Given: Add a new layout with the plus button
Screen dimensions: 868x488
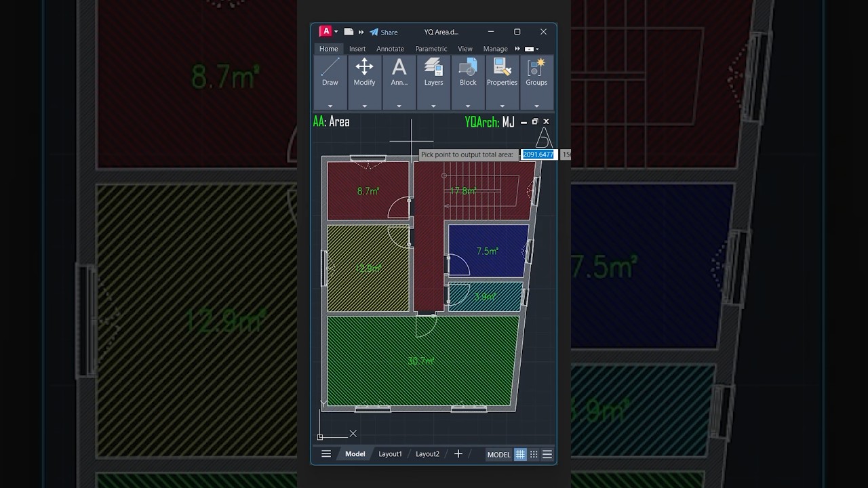Looking at the screenshot, I should 458,454.
